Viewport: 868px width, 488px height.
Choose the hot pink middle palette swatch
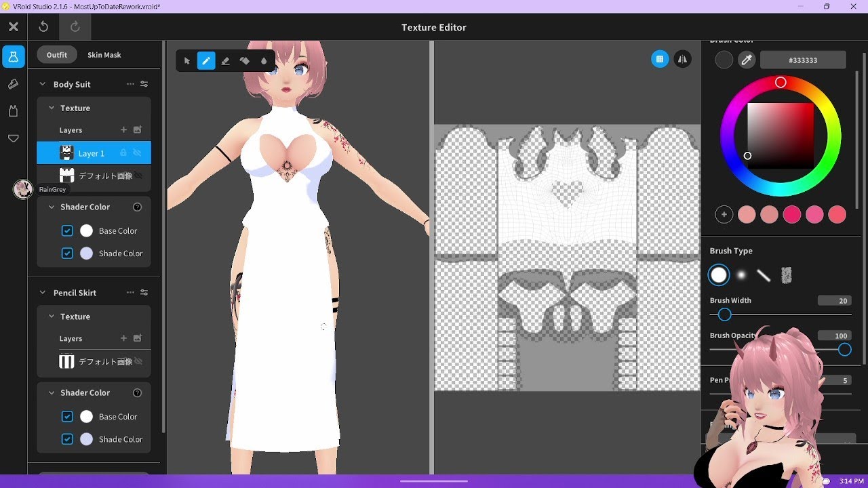click(792, 214)
